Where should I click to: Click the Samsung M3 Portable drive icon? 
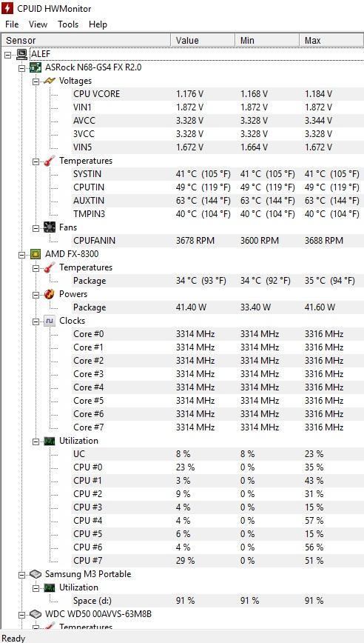(x=36, y=574)
